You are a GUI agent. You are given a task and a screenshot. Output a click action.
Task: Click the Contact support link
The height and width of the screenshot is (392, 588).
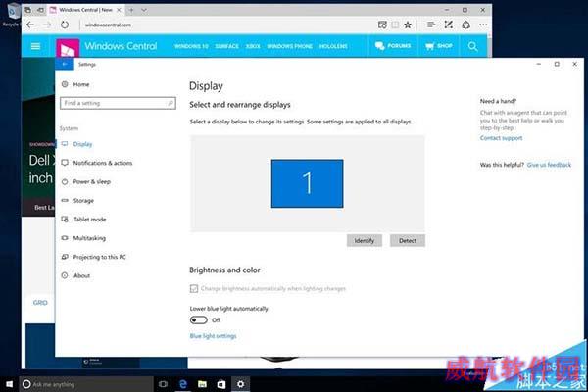(501, 138)
